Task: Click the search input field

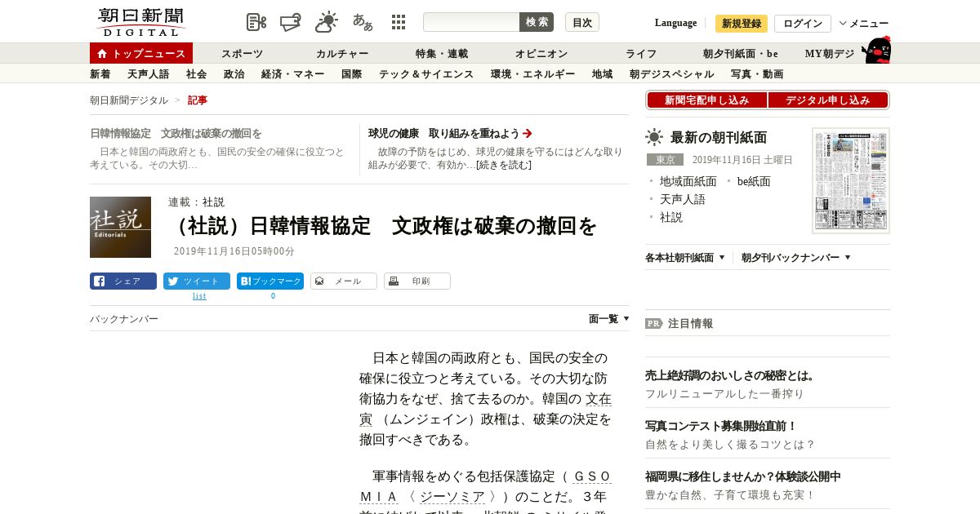Action: tap(471, 22)
